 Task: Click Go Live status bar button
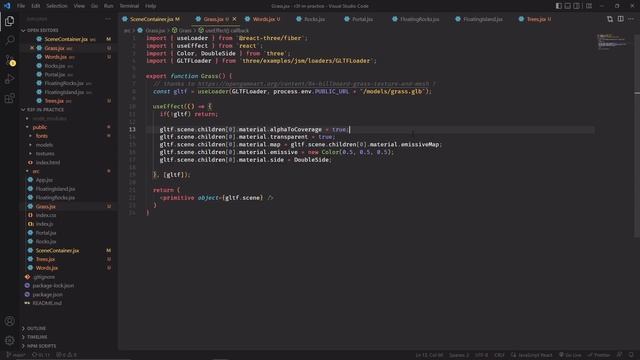coord(570,355)
